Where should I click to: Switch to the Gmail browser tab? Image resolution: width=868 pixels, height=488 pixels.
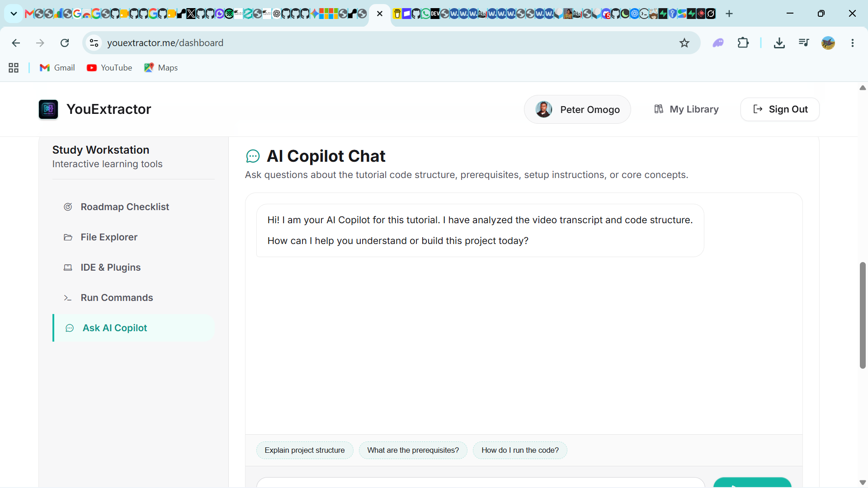coord(29,14)
